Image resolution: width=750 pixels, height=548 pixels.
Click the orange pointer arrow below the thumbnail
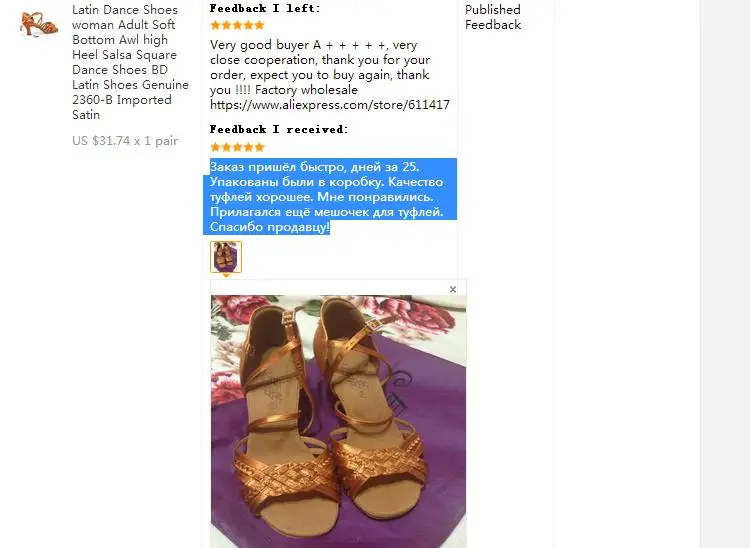click(x=226, y=276)
